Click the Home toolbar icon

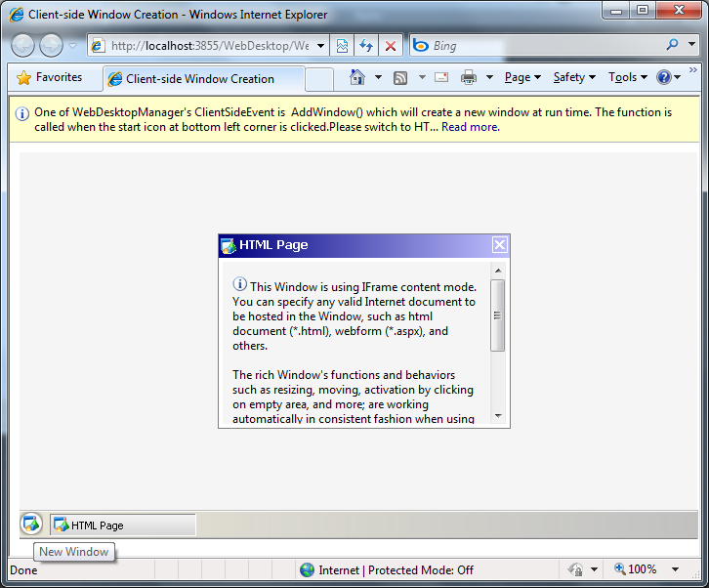(x=357, y=78)
